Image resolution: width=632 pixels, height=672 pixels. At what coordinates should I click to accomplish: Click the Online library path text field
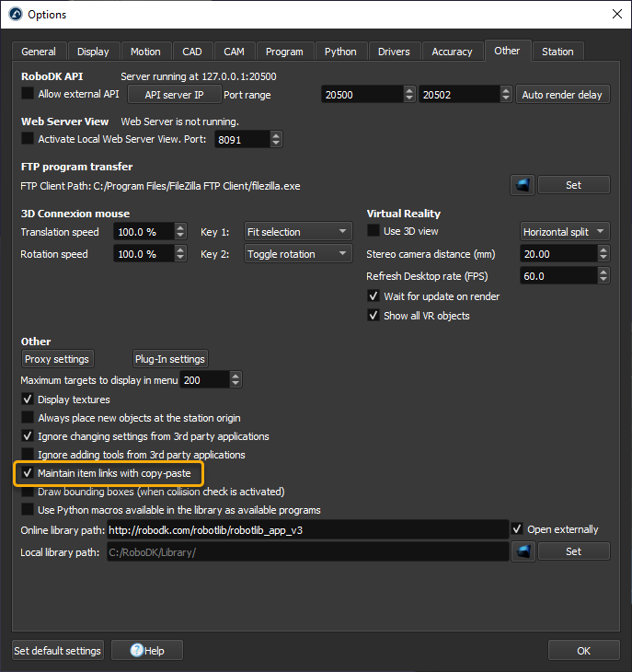[307, 529]
